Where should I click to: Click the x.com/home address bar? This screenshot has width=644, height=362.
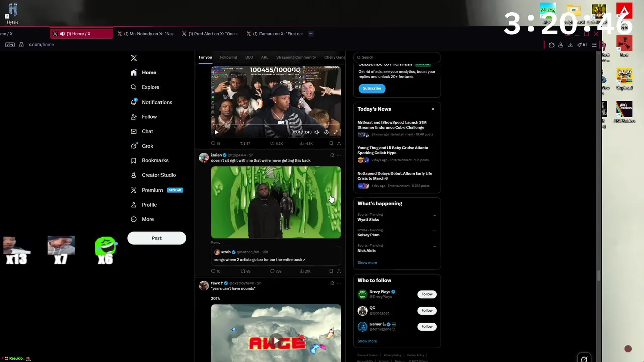[41, 45]
